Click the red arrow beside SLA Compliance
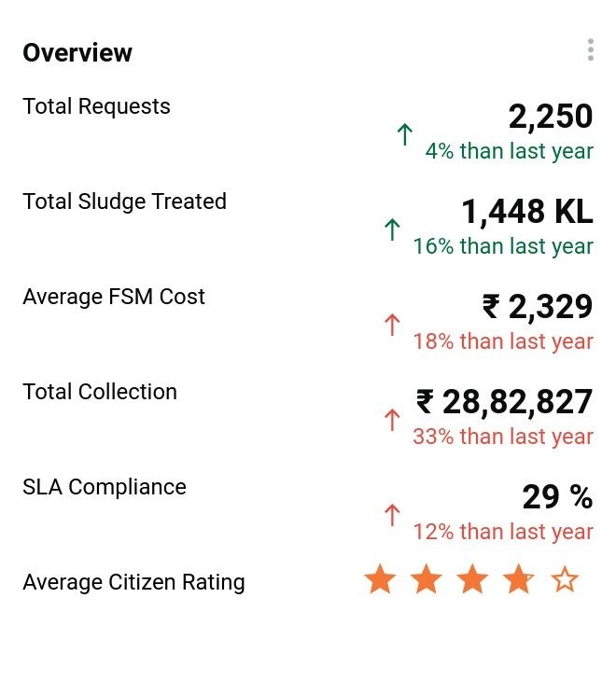Image resolution: width=616 pixels, height=681 pixels. click(x=392, y=515)
